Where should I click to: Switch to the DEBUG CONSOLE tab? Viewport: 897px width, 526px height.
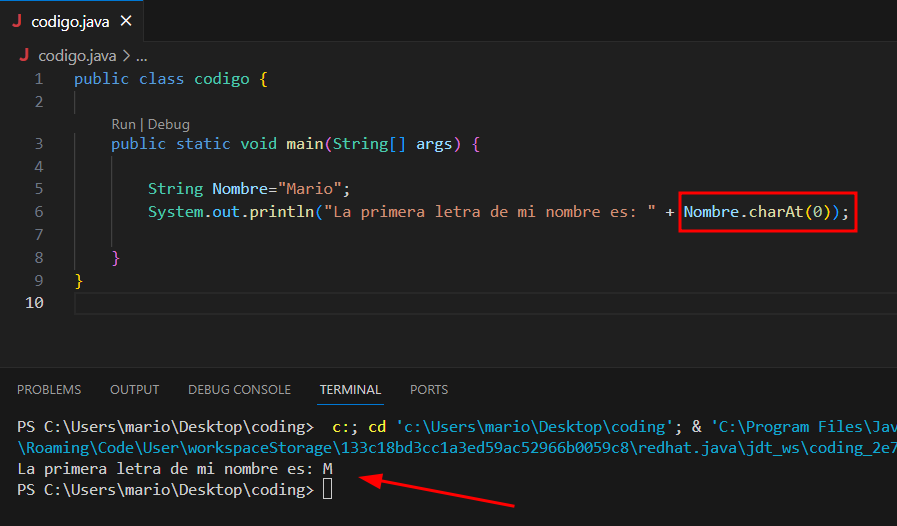click(x=239, y=390)
